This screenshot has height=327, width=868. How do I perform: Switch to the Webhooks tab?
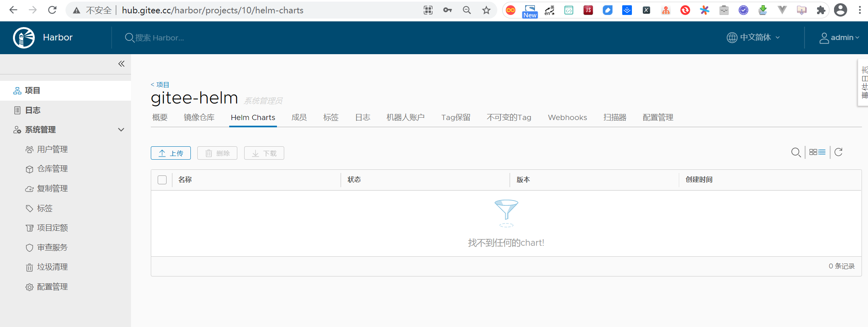[x=567, y=118]
